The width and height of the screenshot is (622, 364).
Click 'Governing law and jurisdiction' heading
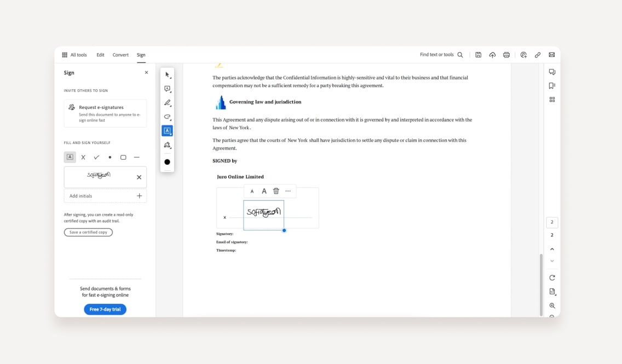(x=266, y=102)
